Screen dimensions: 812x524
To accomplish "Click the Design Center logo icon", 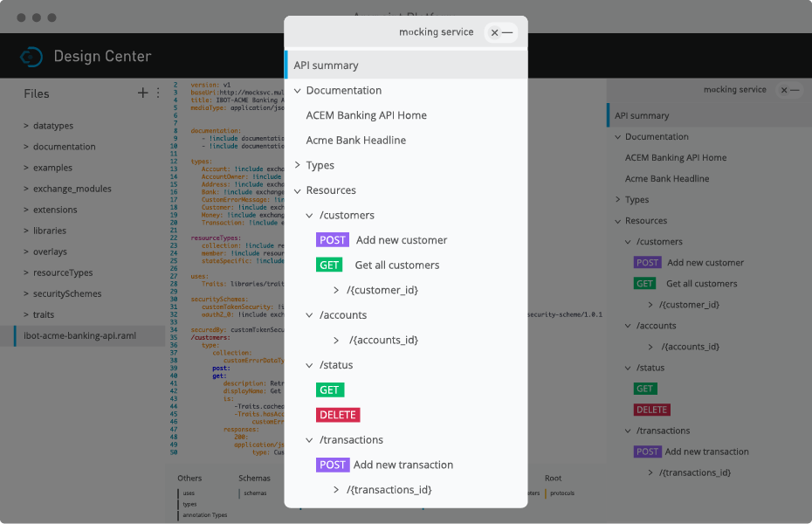I will 31,57.
